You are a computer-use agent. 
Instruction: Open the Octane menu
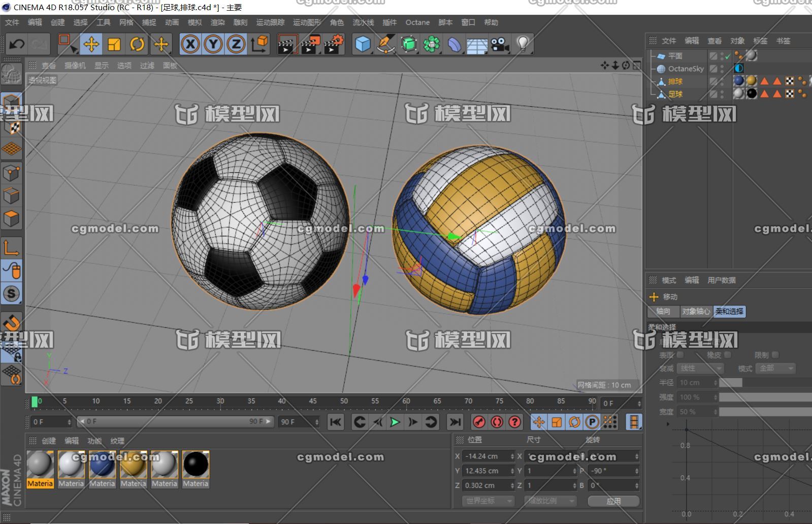point(417,22)
